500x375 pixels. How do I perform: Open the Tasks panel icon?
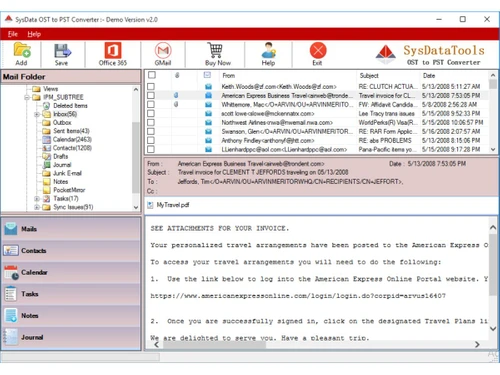click(11, 294)
